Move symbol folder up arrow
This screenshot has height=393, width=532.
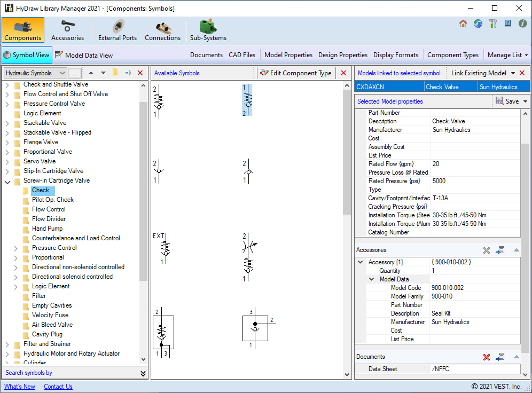coord(91,73)
